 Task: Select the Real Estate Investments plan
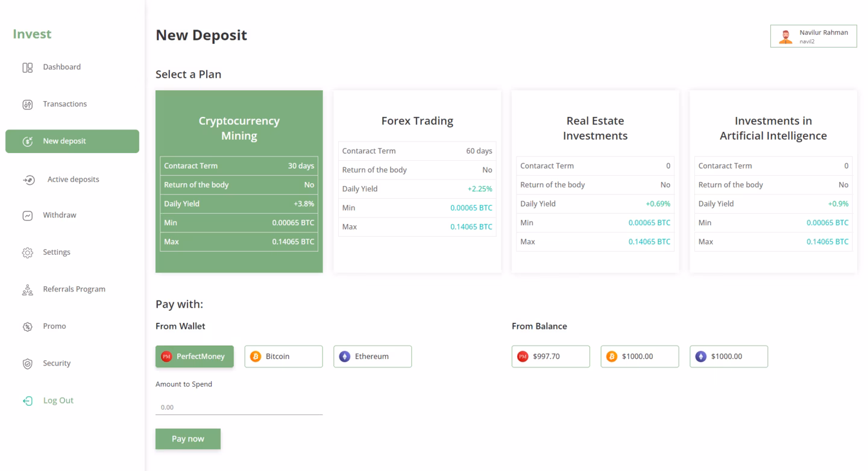click(x=594, y=181)
